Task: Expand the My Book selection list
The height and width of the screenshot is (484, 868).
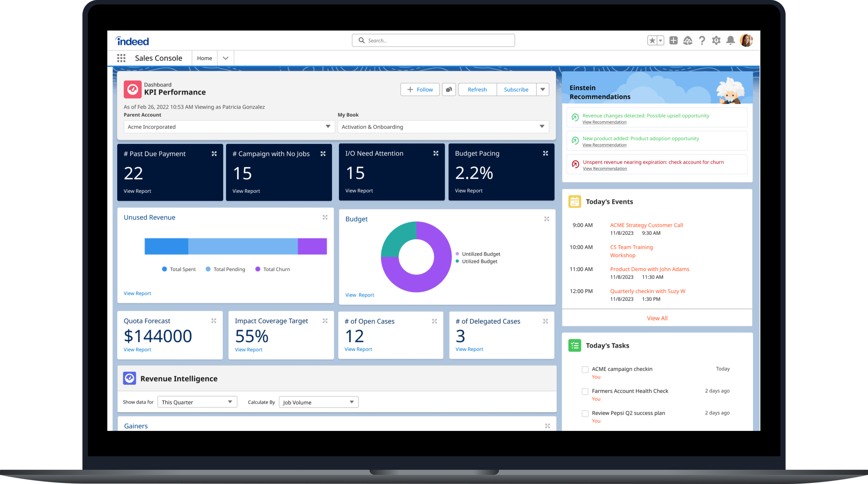Action: point(541,127)
